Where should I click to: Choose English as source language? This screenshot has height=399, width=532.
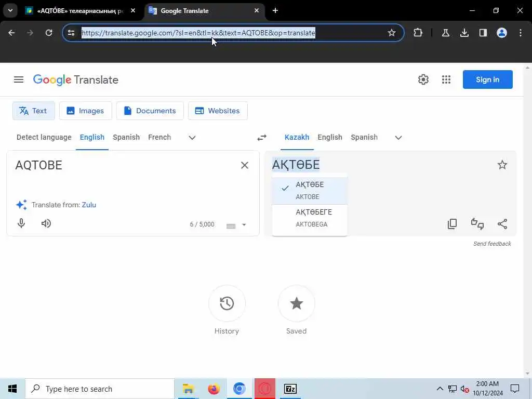tap(92, 137)
